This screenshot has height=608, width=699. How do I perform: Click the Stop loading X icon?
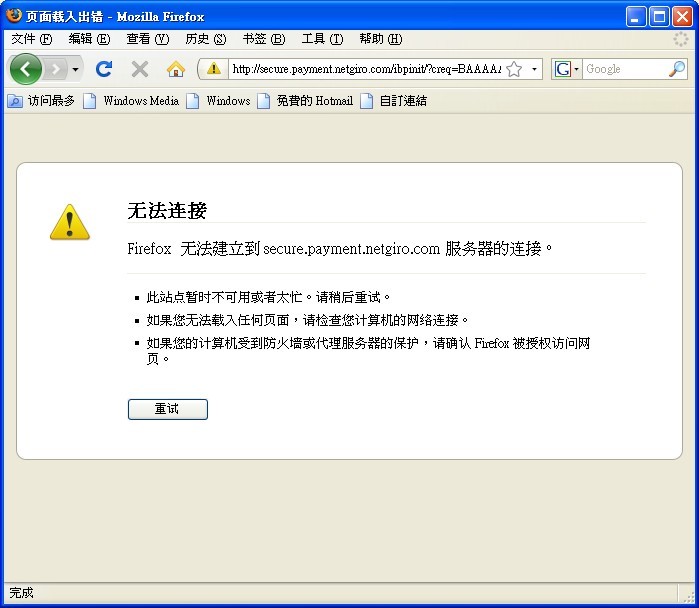click(140, 69)
